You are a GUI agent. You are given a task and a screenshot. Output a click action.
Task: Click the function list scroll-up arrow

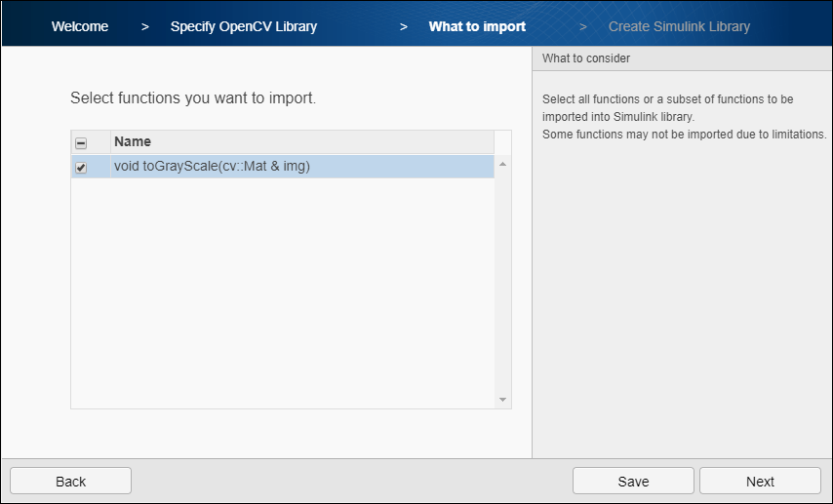coord(503,164)
